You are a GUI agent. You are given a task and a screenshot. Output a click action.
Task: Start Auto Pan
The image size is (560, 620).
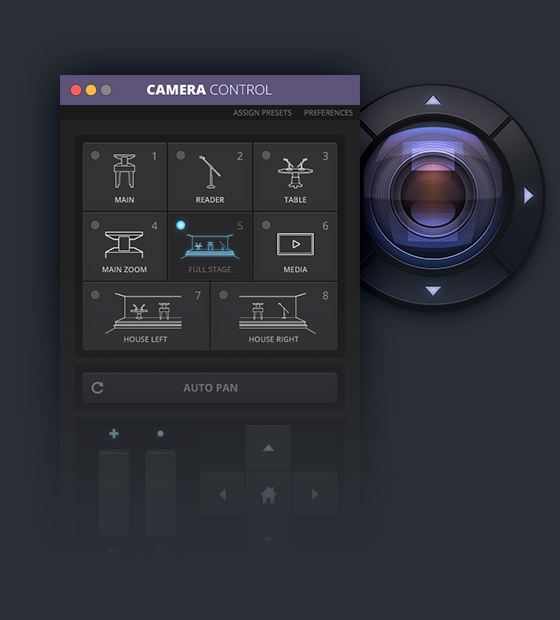coord(210,388)
